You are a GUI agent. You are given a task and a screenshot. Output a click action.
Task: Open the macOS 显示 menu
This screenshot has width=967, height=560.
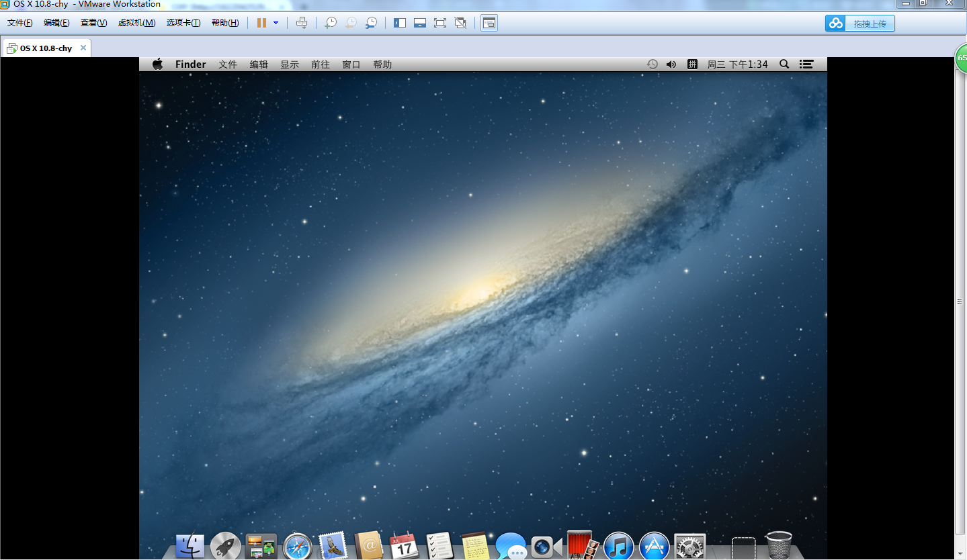coord(290,64)
